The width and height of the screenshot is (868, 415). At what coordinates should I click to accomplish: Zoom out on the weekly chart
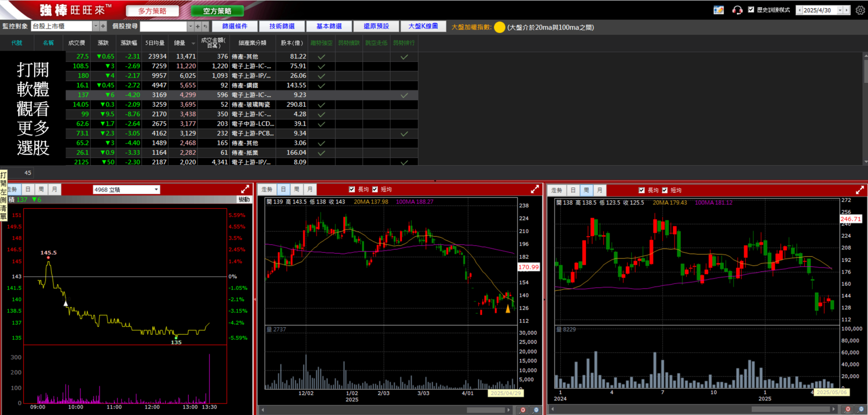point(861,409)
